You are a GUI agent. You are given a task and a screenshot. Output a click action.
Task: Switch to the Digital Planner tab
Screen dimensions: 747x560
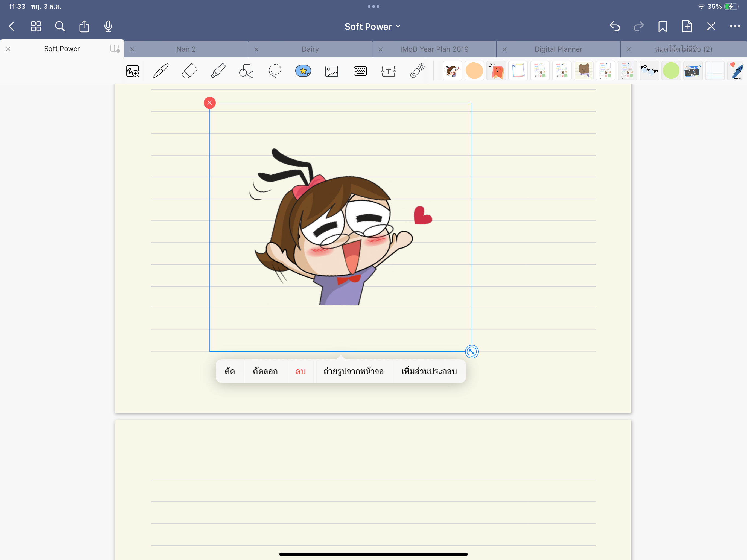558,49
